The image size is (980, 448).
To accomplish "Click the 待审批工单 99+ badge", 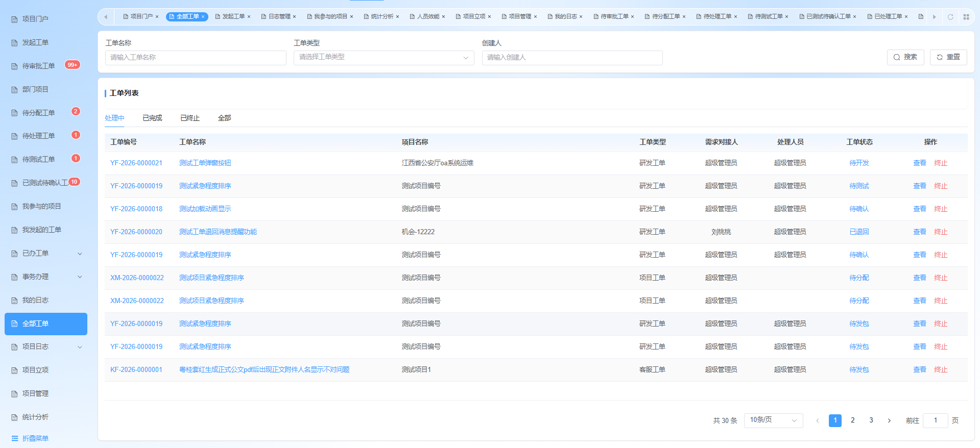I will [73, 65].
